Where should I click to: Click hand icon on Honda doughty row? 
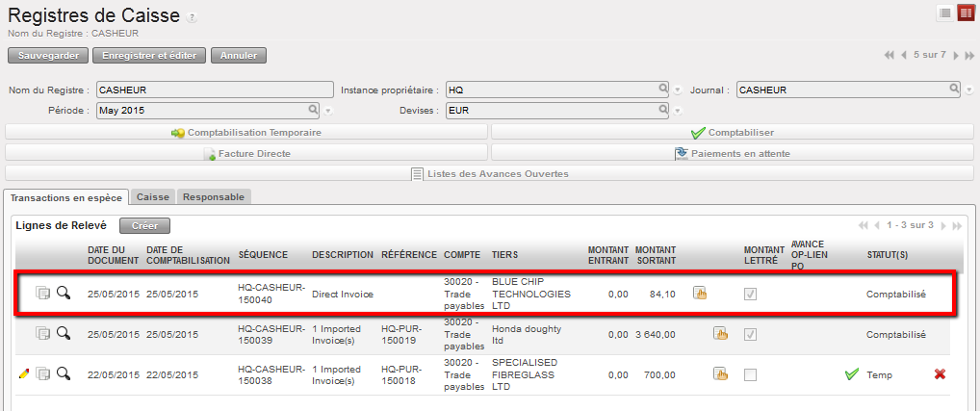click(x=719, y=334)
